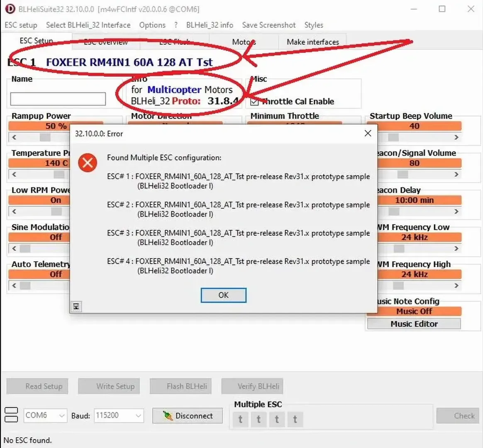
Task: Open the BLHeli_32 info menu
Action: [210, 25]
